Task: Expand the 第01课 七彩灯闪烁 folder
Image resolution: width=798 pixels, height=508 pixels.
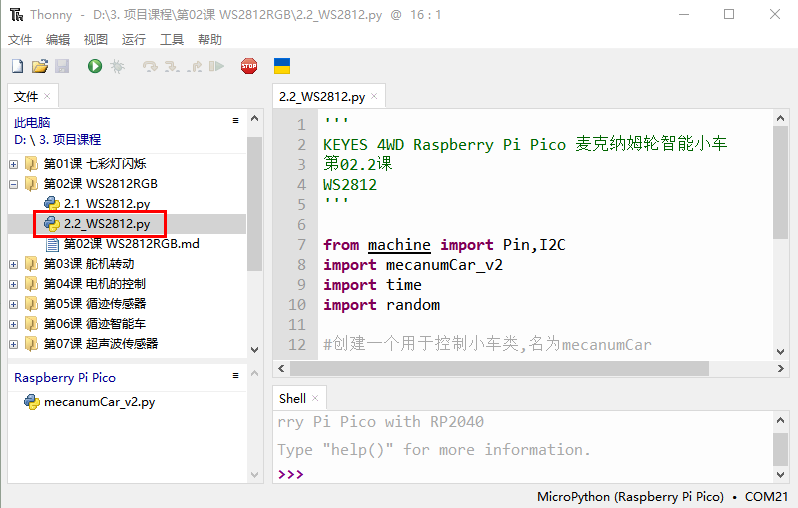Action: (x=14, y=164)
